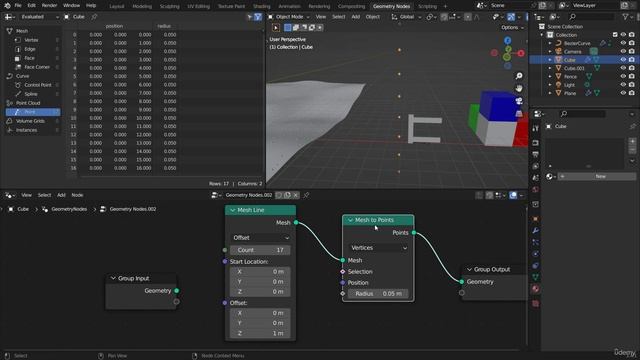Click the viewport X axis gizmo
Image resolution: width=640 pixels, height=360 pixels.
[521, 53]
